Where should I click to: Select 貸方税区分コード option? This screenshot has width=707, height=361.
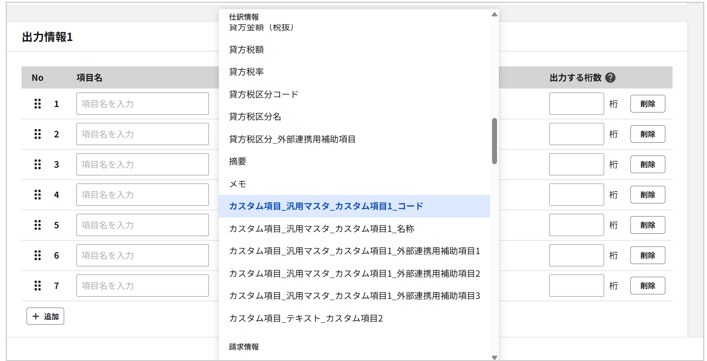(x=354, y=94)
